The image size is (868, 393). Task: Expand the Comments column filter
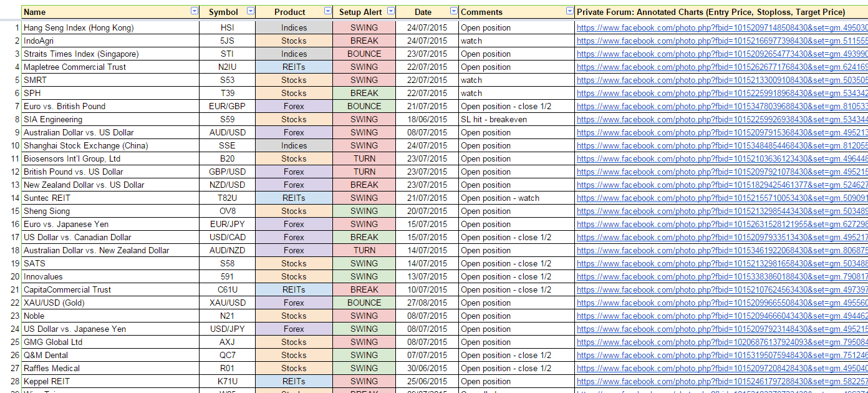[x=569, y=11]
